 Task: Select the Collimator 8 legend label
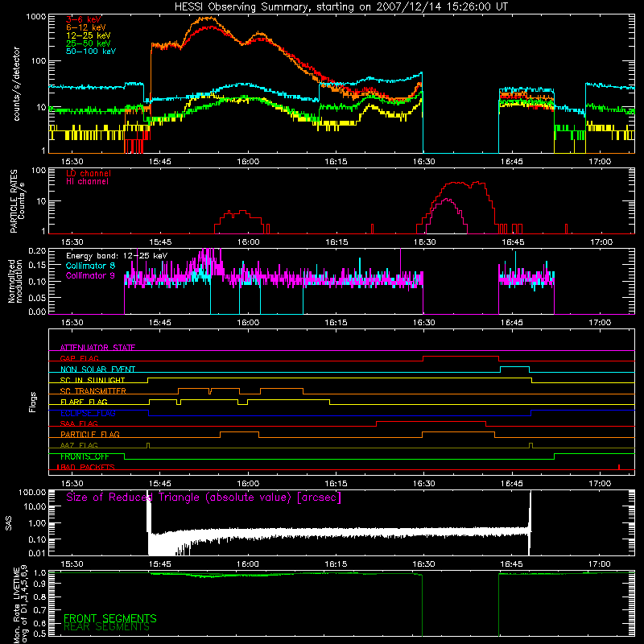pyautogui.click(x=90, y=266)
